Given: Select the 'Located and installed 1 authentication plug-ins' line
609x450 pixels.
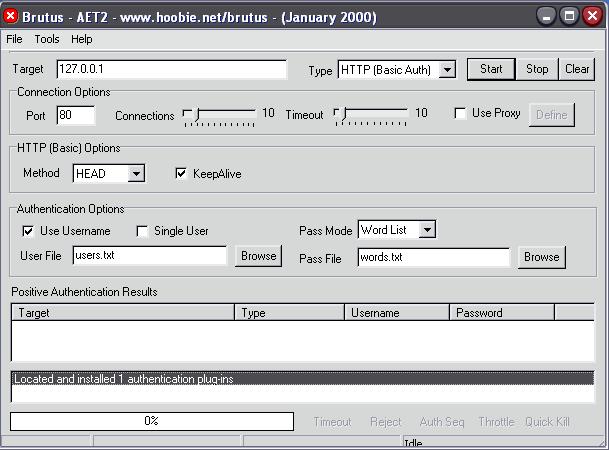Looking at the screenshot, I should pyautogui.click(x=303, y=379).
